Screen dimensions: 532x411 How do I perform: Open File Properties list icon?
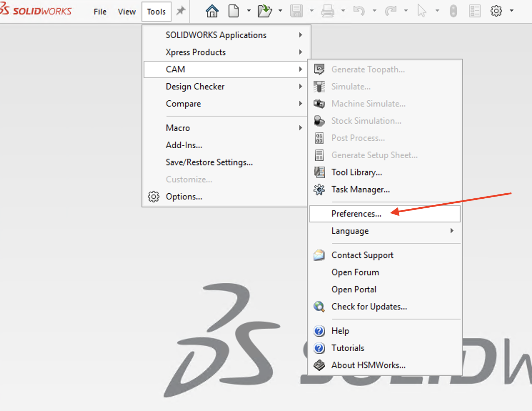click(475, 11)
